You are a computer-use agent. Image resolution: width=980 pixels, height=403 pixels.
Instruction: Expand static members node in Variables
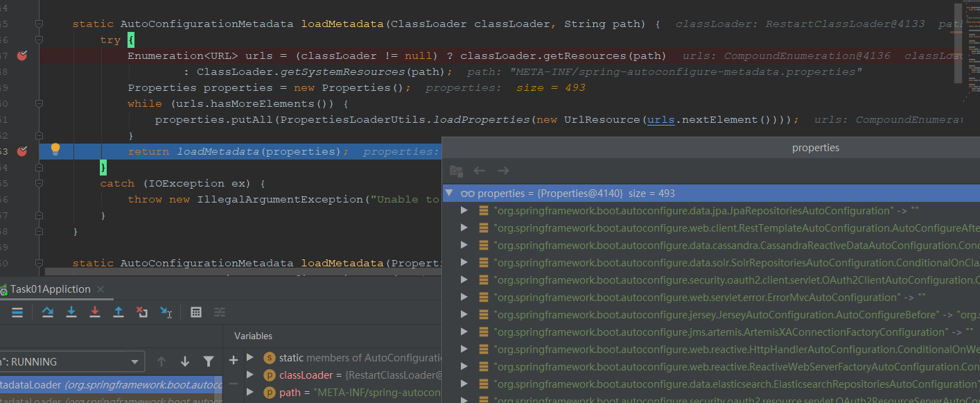[250, 358]
